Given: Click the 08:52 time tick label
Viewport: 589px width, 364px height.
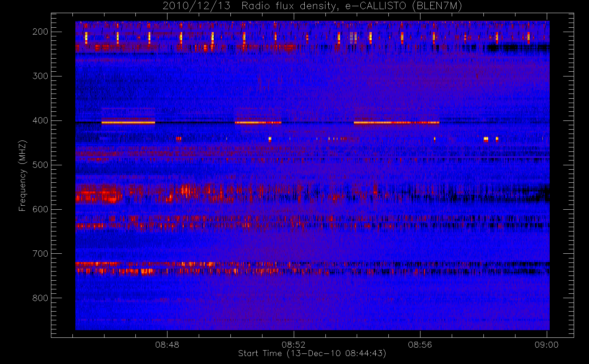Looking at the screenshot, I should coord(293,345).
